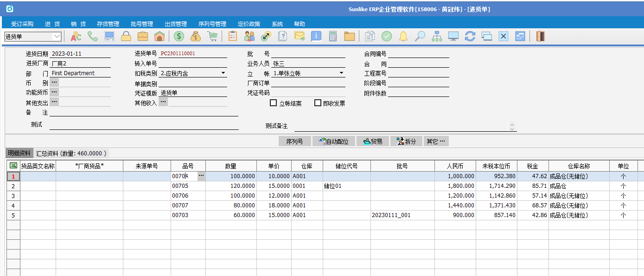
Task: Click the organization chart toolbar icon
Action: pyautogui.click(x=437, y=36)
